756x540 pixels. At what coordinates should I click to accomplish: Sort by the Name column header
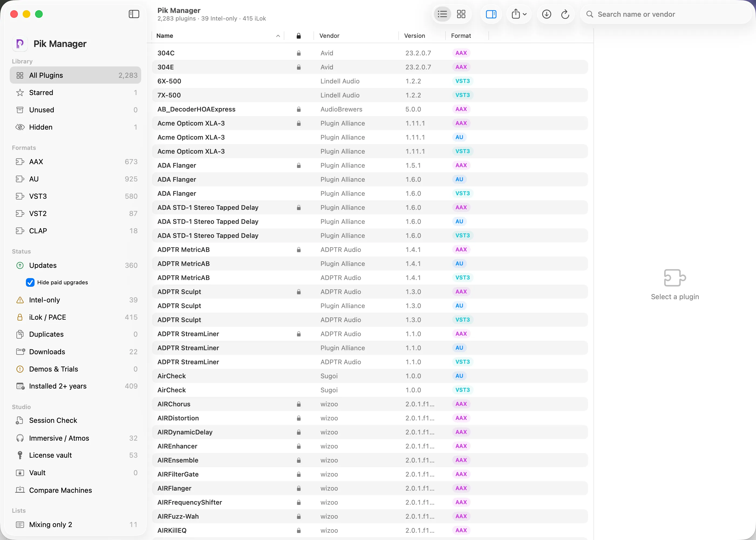click(x=218, y=36)
